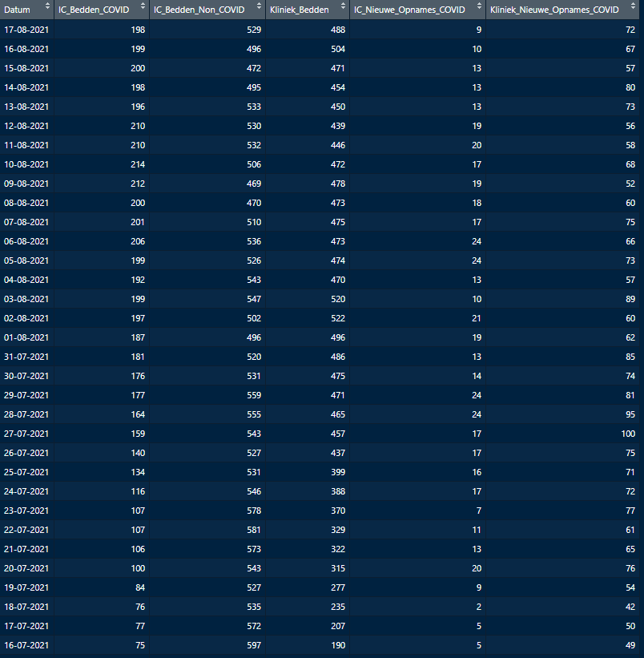Screen dimensions: 644x658
Task: Select the date cell 12-08-2021
Action: [26, 126]
